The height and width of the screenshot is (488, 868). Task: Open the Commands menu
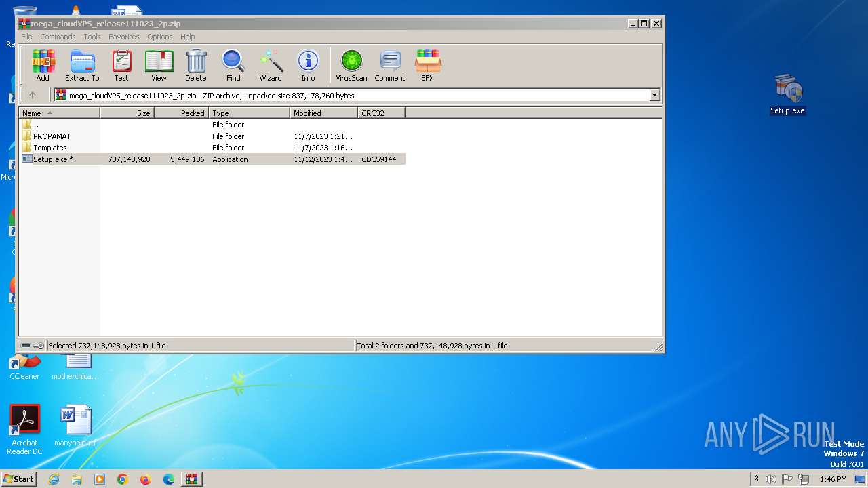58,37
